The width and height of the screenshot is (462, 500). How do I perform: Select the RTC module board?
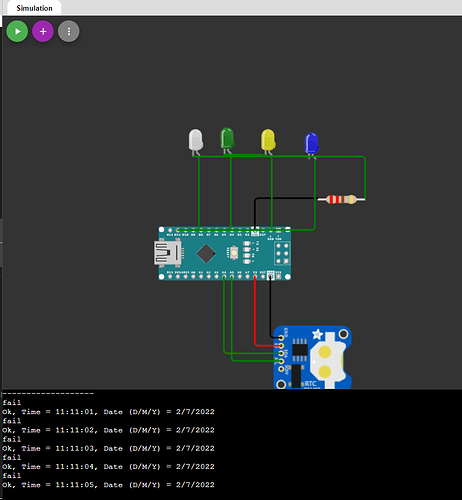(312, 357)
